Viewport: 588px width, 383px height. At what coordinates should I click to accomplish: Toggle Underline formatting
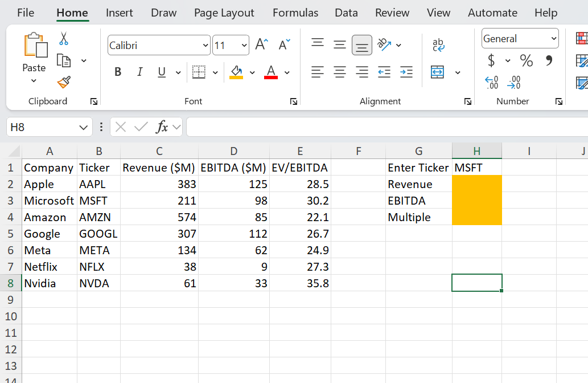161,72
